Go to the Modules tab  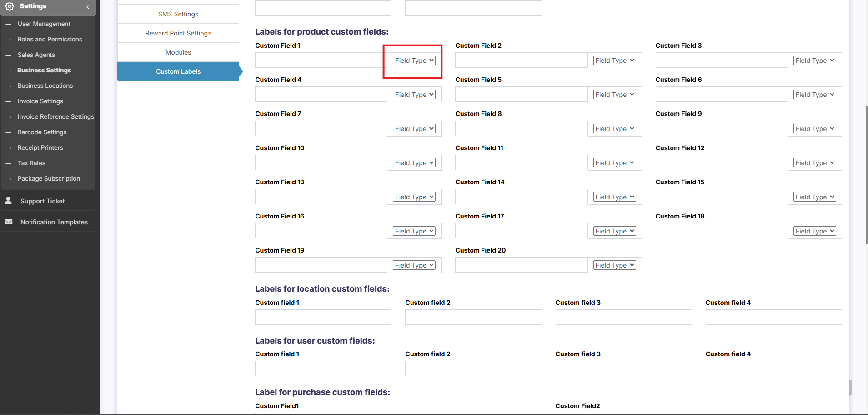pos(178,52)
